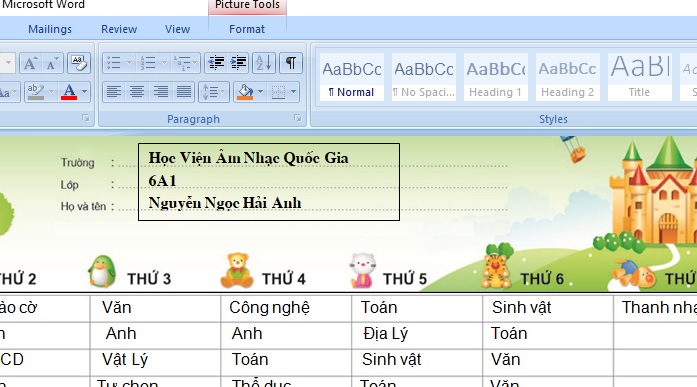This screenshot has width=697, height=387.
Task: Click the name 'Nguyễn Ngọc Hải Anh'
Action: (225, 203)
